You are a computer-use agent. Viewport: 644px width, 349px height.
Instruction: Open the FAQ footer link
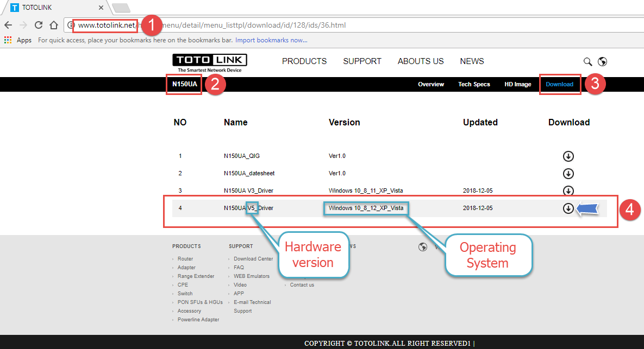[x=239, y=268]
